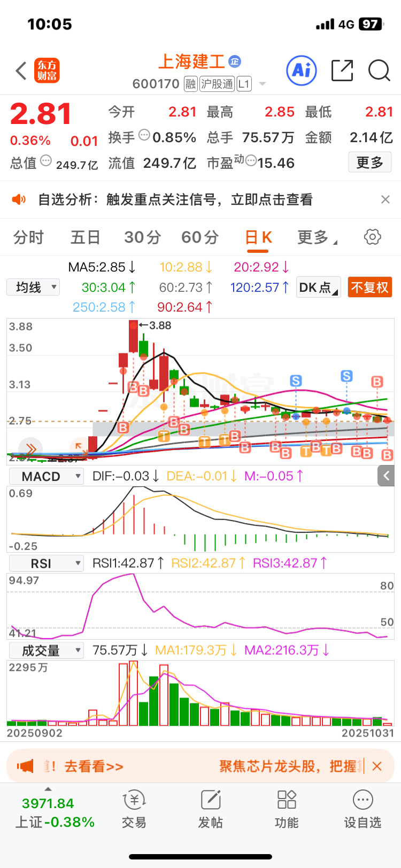Screen dimensions: 401x868
Task: Tap the 250:2.58 moving average value
Action: pos(104,307)
